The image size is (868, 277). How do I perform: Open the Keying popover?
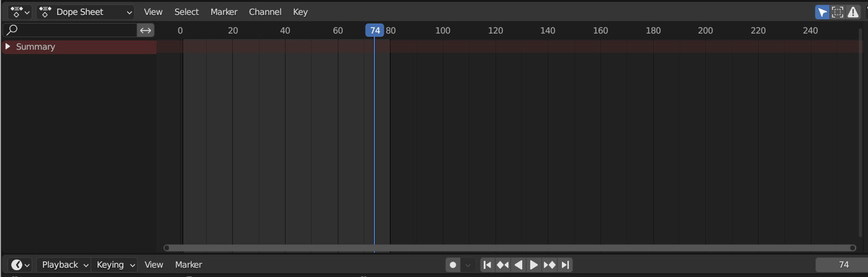tap(115, 265)
